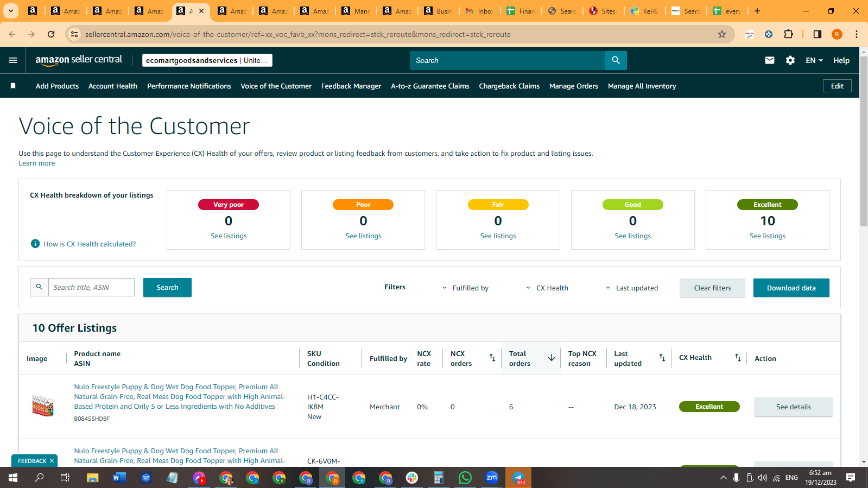Screen dimensions: 868x488
Task: Click the Search title, ASIN input field
Action: click(x=91, y=287)
